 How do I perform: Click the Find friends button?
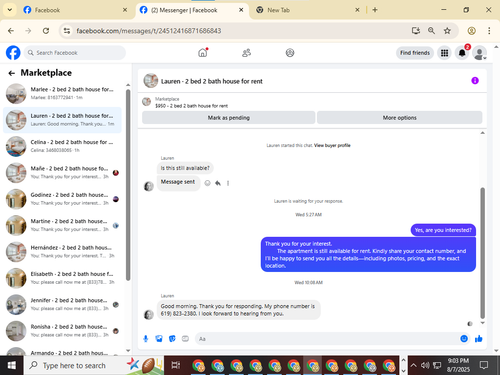point(415,53)
